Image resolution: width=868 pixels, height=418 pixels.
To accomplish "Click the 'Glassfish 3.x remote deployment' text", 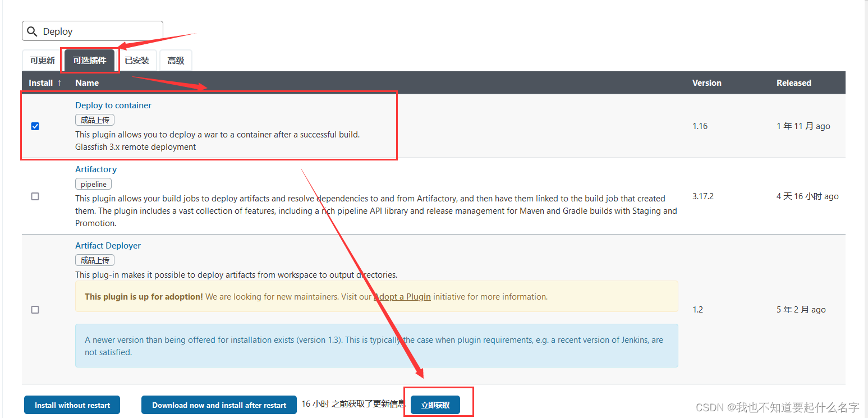I will pos(136,147).
